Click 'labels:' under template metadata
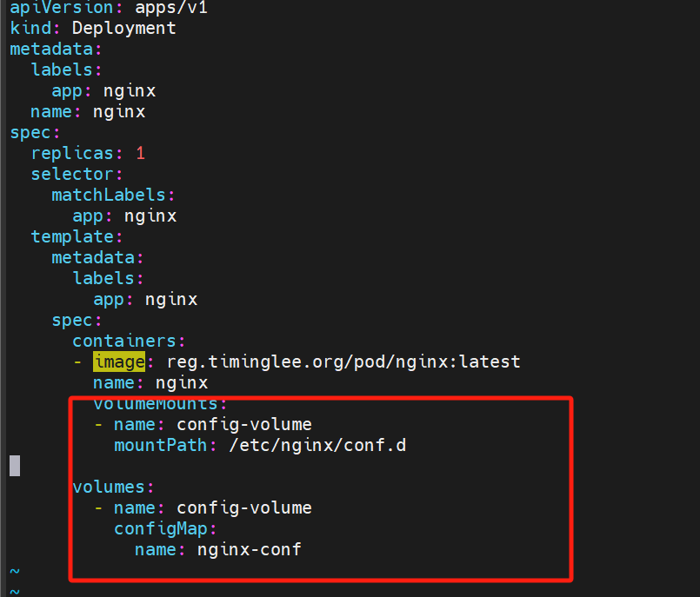 108,278
